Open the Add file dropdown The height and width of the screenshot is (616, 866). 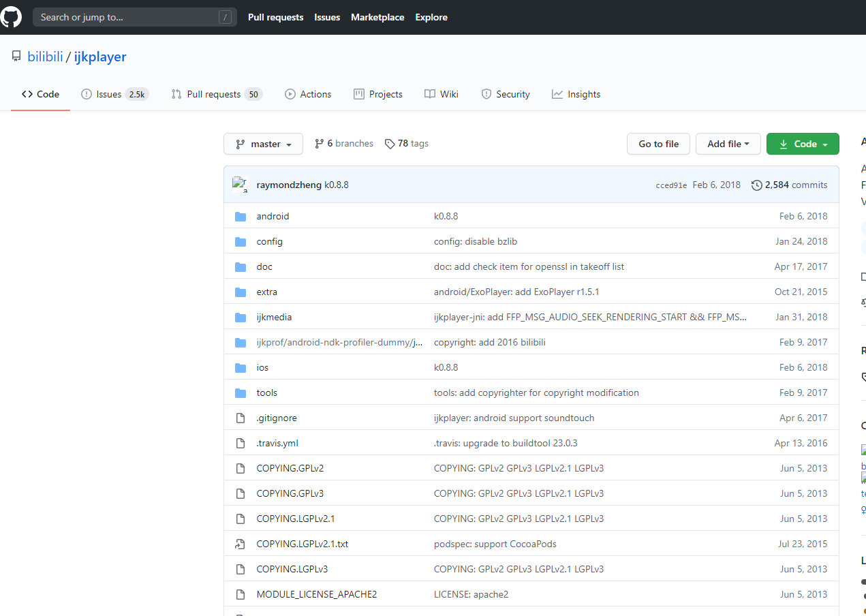click(728, 144)
